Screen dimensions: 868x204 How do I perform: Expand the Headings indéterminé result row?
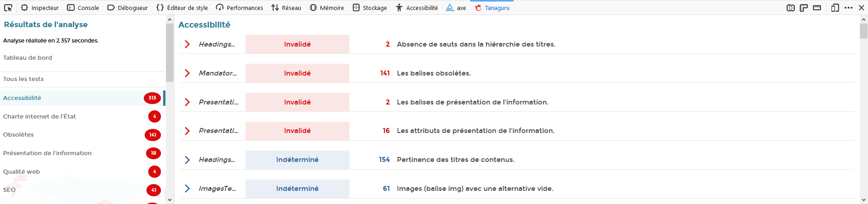[x=187, y=160]
